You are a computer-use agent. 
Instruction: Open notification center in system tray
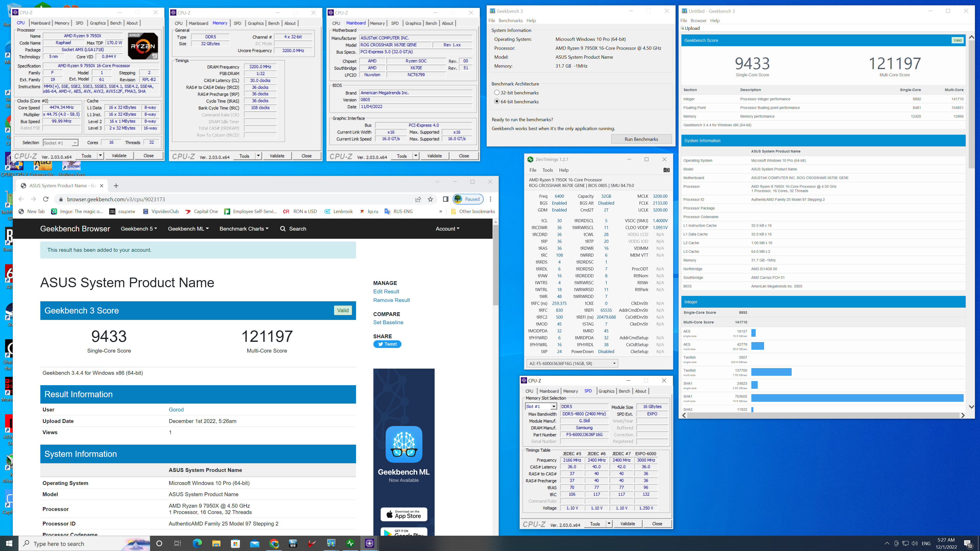click(968, 543)
